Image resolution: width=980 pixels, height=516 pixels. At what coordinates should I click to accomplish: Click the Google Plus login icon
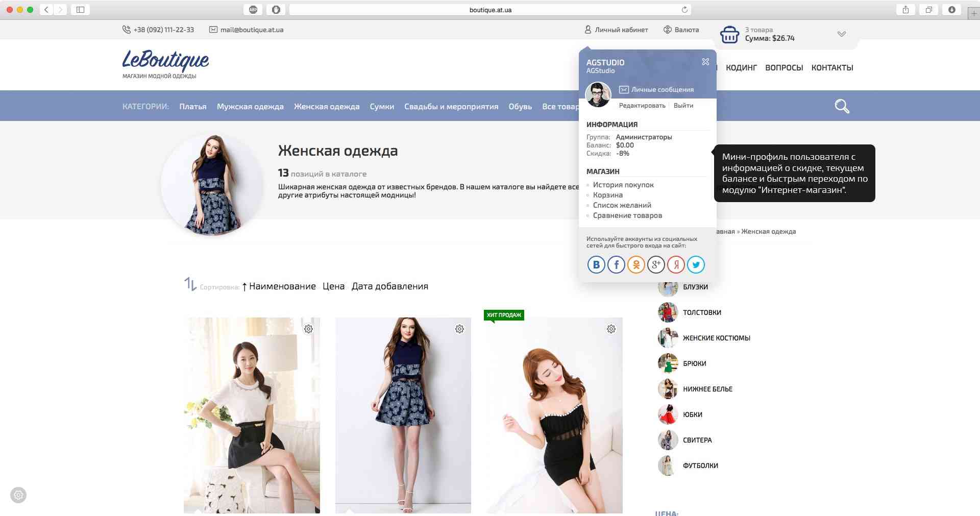click(x=656, y=264)
